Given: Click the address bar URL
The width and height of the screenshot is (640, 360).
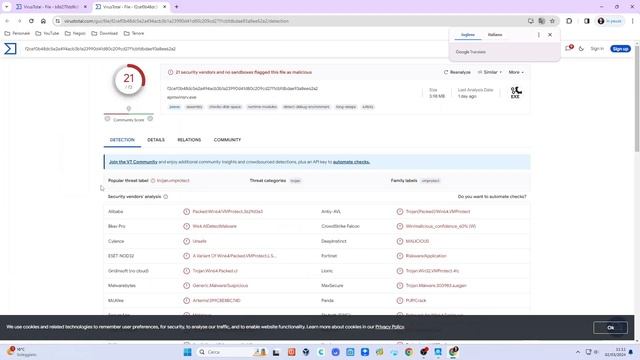Looking at the screenshot, I should (x=176, y=21).
